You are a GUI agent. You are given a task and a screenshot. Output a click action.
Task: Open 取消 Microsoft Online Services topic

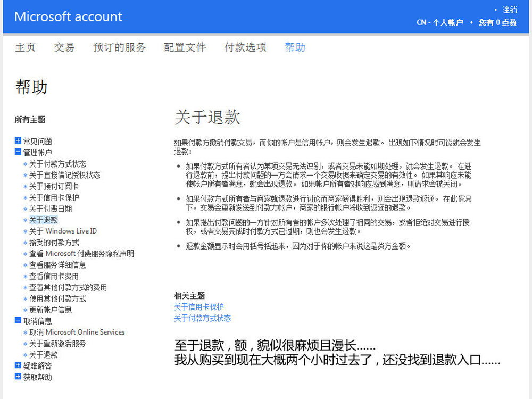pos(77,332)
